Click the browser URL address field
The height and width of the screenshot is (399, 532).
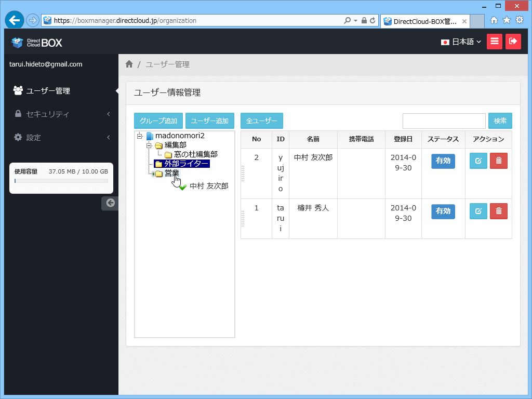(197, 21)
